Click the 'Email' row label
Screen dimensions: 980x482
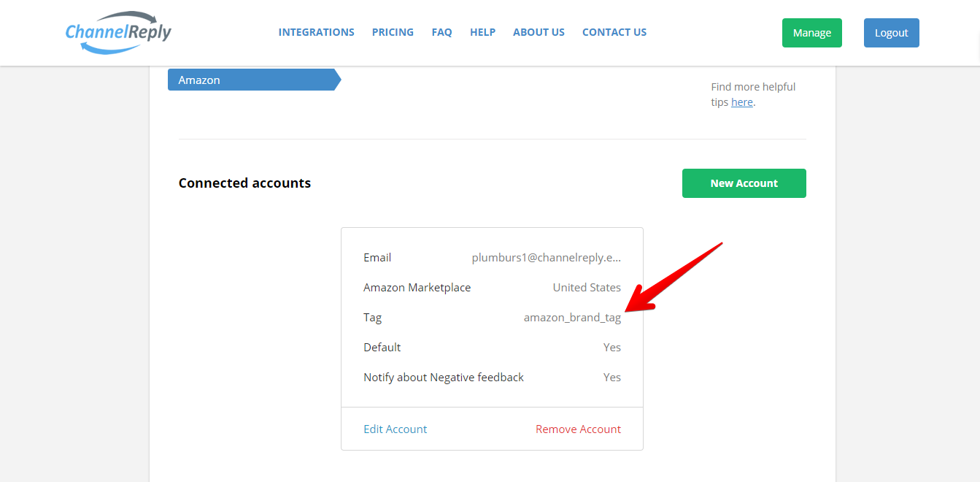(377, 258)
